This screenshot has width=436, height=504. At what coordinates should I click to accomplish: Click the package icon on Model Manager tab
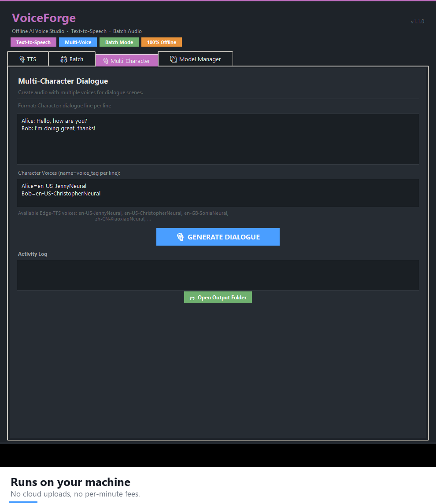click(x=174, y=59)
